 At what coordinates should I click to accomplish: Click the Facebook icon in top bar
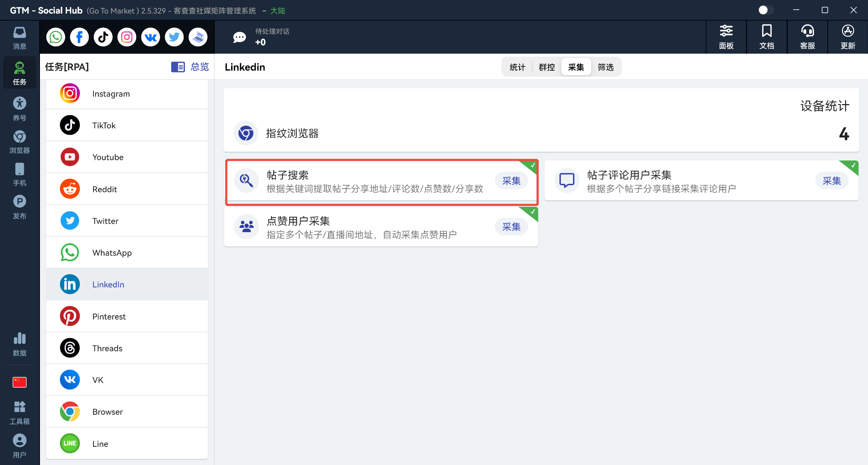[x=79, y=37]
